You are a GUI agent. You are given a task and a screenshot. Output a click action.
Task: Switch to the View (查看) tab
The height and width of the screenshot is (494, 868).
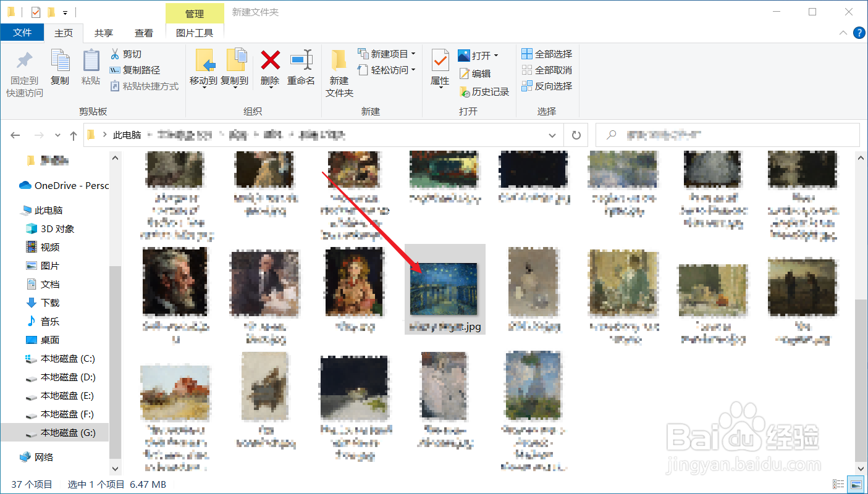pos(144,33)
